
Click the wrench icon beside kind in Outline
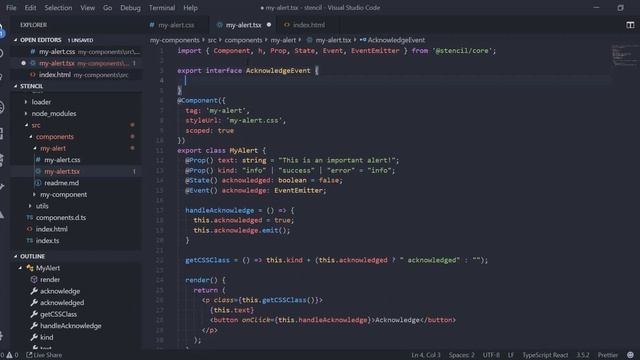pyautogui.click(x=34, y=337)
